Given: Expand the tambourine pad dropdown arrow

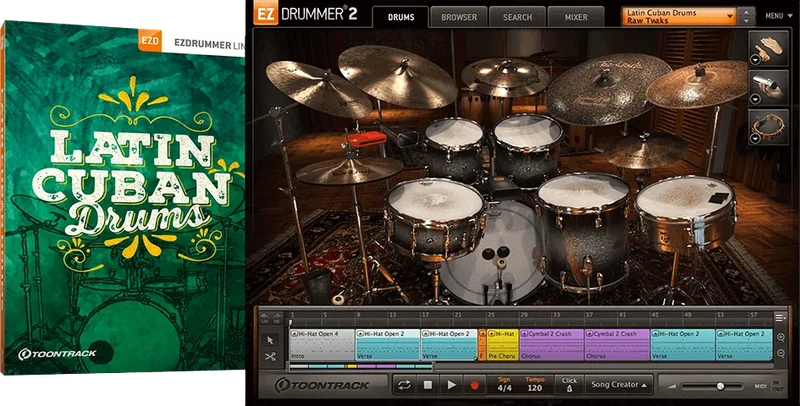Looking at the screenshot, I should click(x=756, y=138).
